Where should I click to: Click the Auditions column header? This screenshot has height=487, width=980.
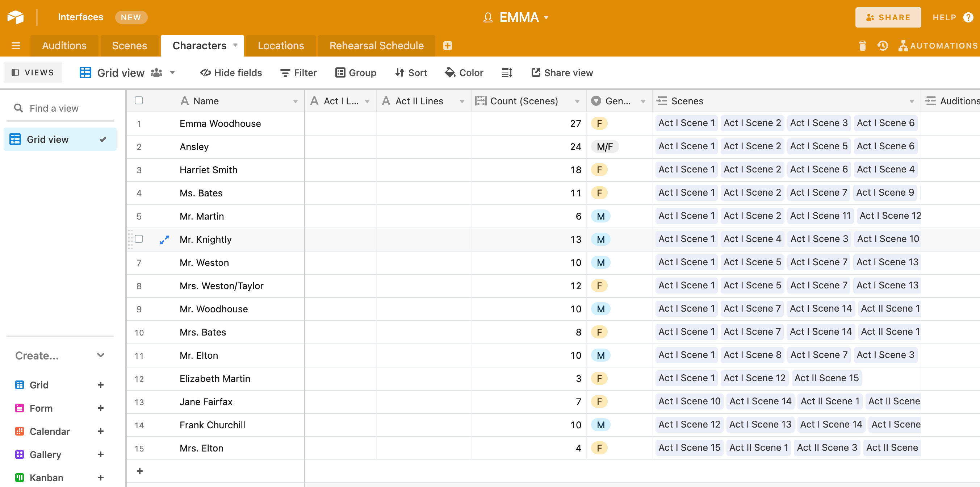(951, 101)
